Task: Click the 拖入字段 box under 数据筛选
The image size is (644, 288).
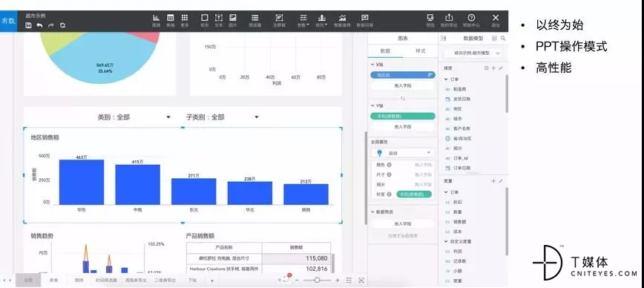Action: [402, 224]
